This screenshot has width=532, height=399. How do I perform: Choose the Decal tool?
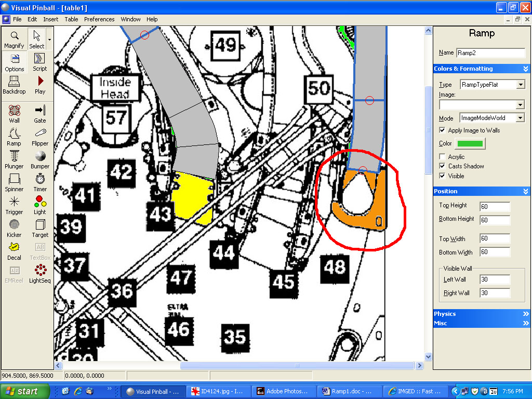point(14,251)
